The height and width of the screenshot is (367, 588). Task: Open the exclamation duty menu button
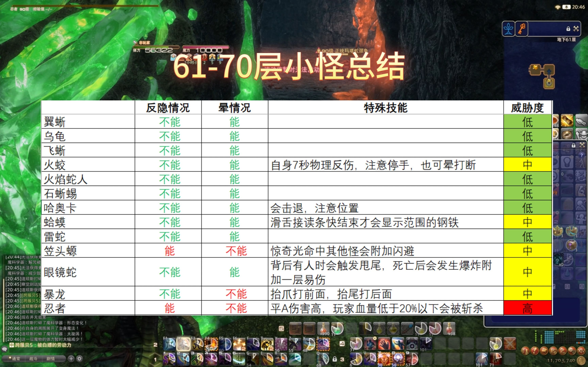535,351
